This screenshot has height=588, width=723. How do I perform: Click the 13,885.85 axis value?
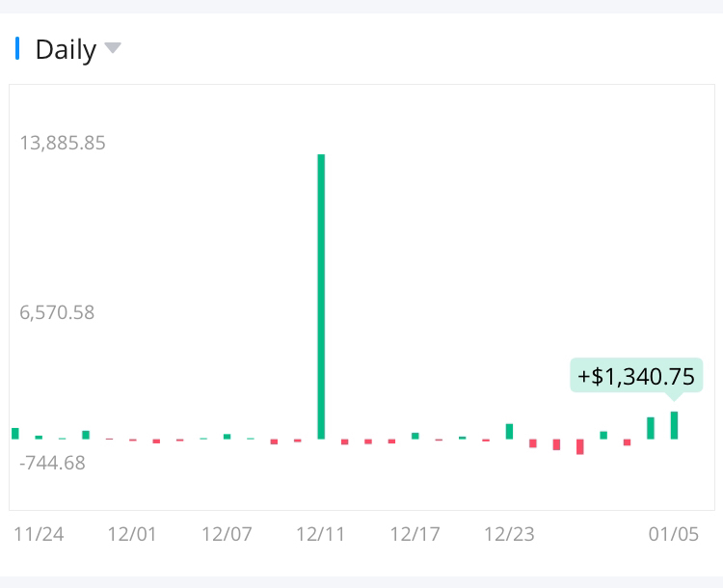[63, 144]
